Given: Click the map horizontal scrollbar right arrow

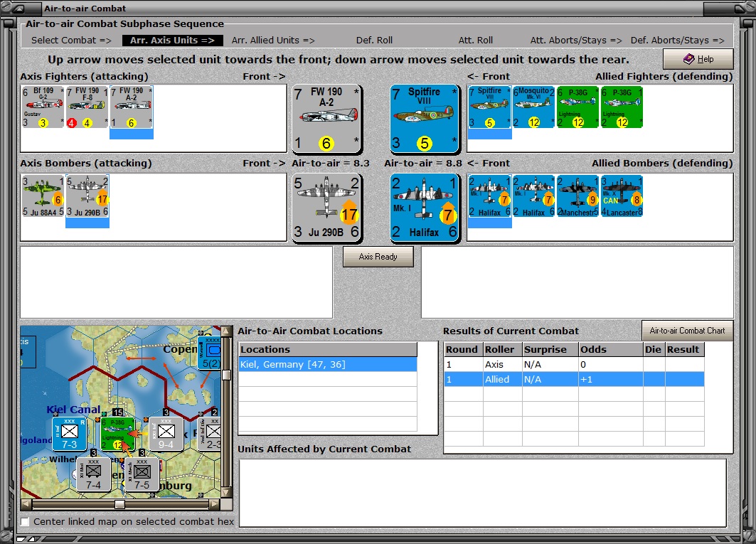Looking at the screenshot, I should (x=214, y=504).
